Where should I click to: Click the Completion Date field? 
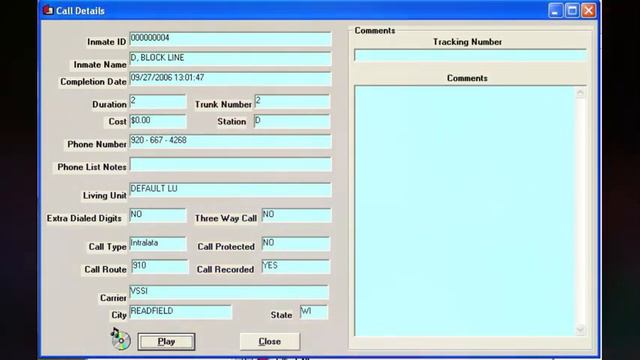coord(230,79)
